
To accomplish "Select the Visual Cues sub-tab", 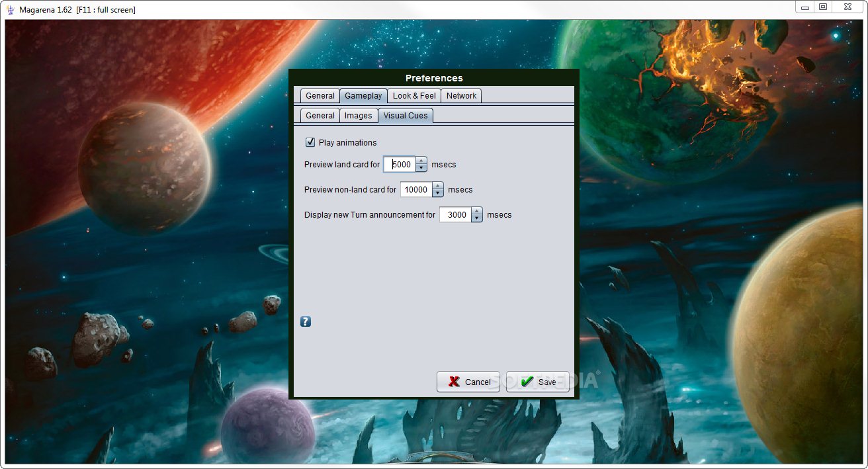I will coord(406,116).
